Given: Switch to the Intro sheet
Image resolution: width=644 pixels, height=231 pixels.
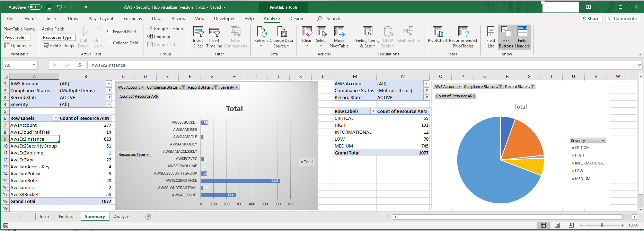Looking at the screenshot, I should point(44,217).
